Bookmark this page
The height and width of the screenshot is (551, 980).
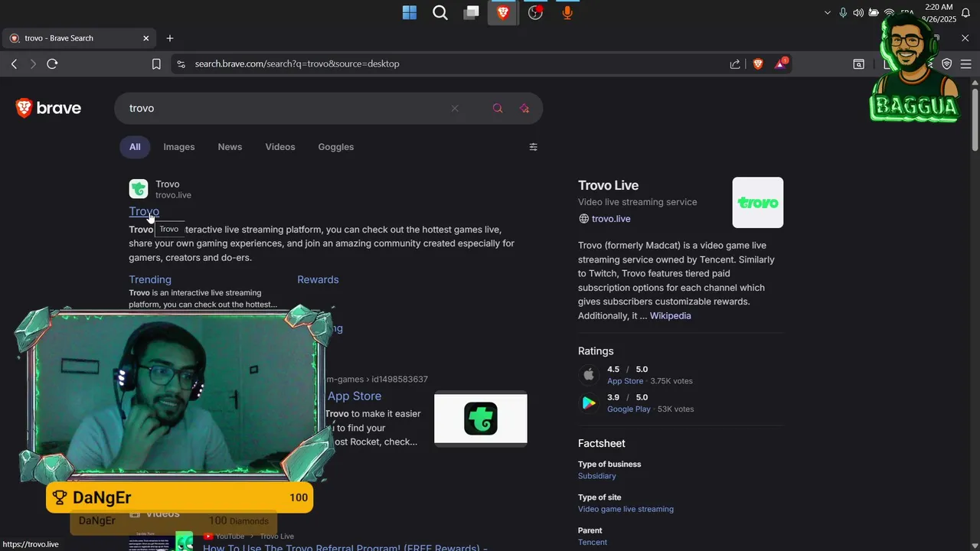[156, 64]
